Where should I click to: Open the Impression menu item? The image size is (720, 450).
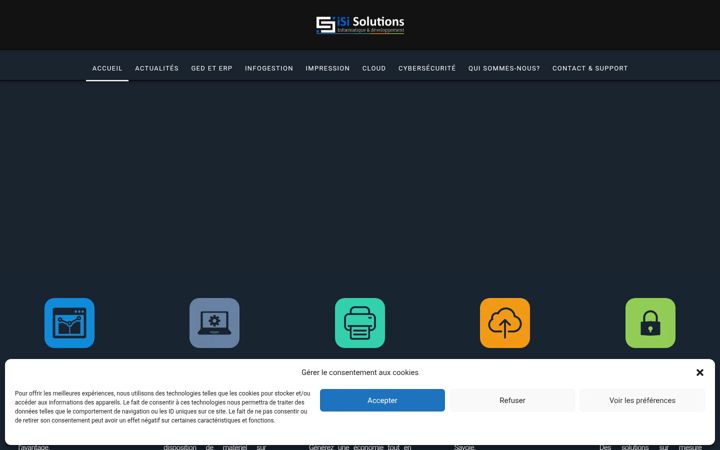[328, 68]
